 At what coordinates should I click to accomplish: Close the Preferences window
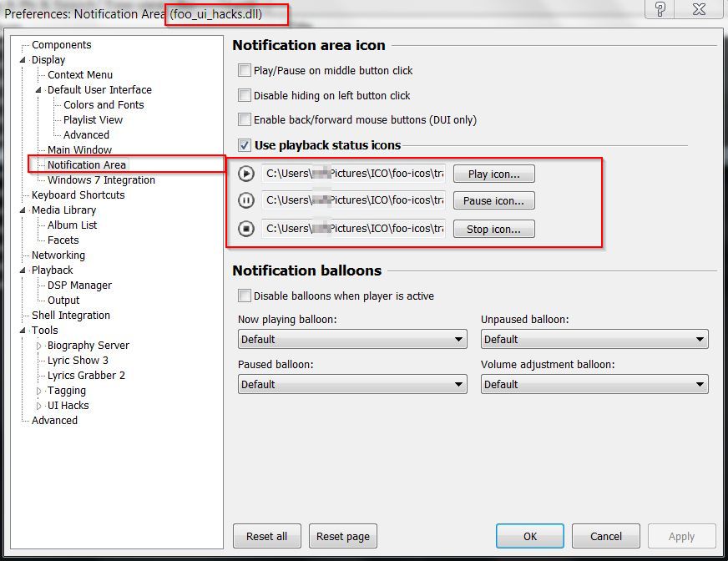699,9
